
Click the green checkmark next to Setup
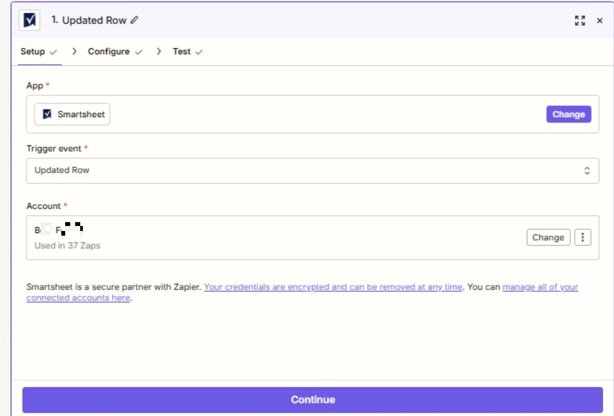tap(54, 52)
